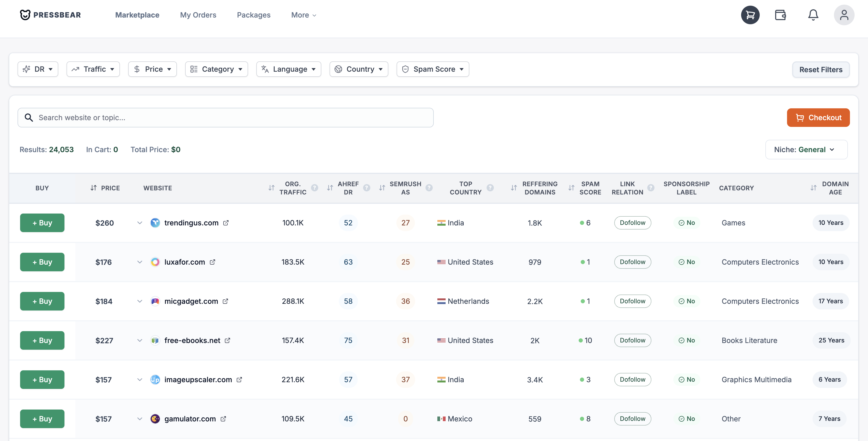868x441 pixels.
Task: Open the Category filter dropdown
Action: click(x=216, y=69)
